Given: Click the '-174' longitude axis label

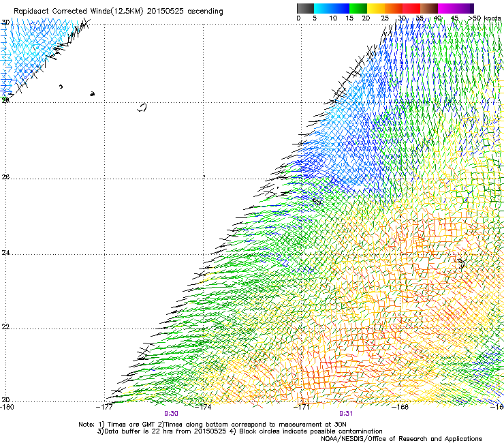Looking at the screenshot, I should click(203, 407).
